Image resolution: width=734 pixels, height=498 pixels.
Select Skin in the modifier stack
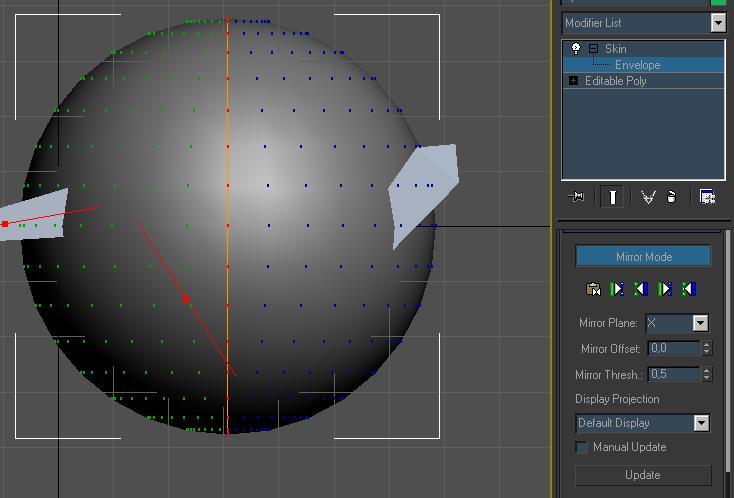tap(615, 49)
